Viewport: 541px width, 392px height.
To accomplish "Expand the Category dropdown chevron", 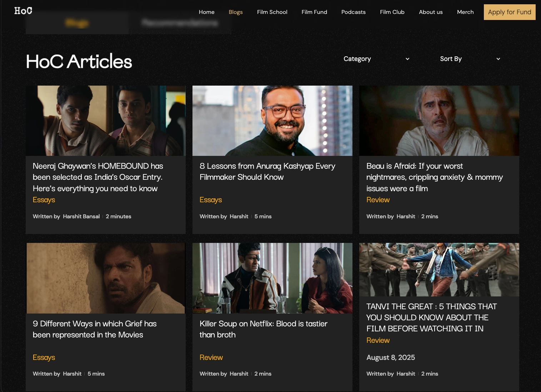I will pyautogui.click(x=407, y=59).
